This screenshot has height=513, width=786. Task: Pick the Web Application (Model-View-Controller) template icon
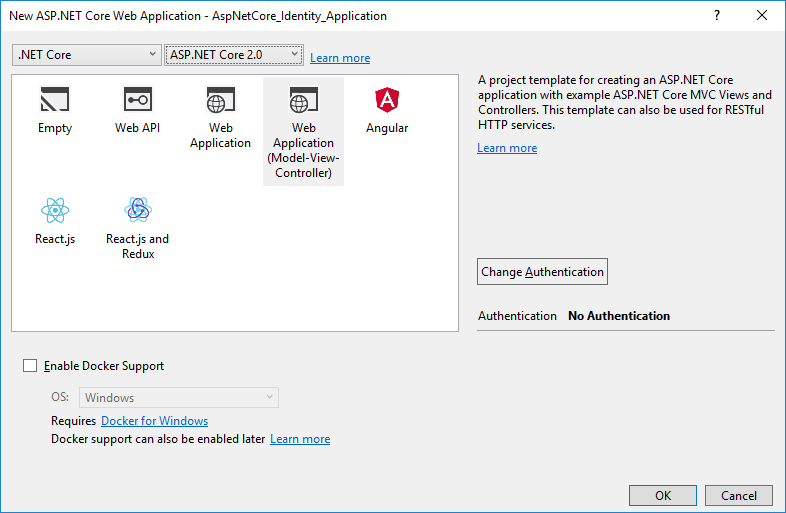pos(303,100)
